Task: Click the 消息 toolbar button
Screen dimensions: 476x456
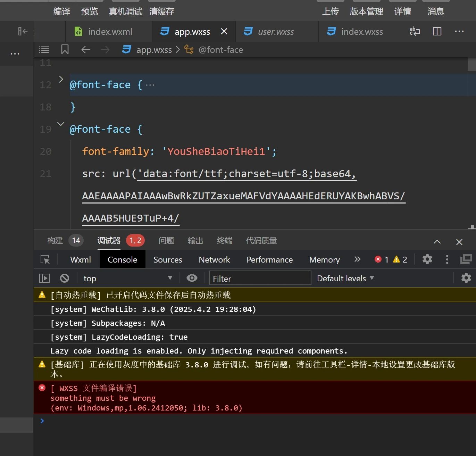Action: tap(436, 11)
